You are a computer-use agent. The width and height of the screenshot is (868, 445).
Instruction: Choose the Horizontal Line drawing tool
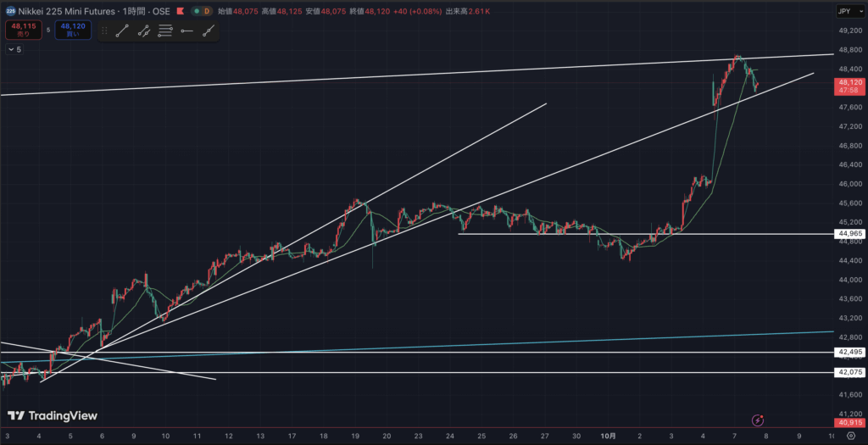tap(186, 31)
